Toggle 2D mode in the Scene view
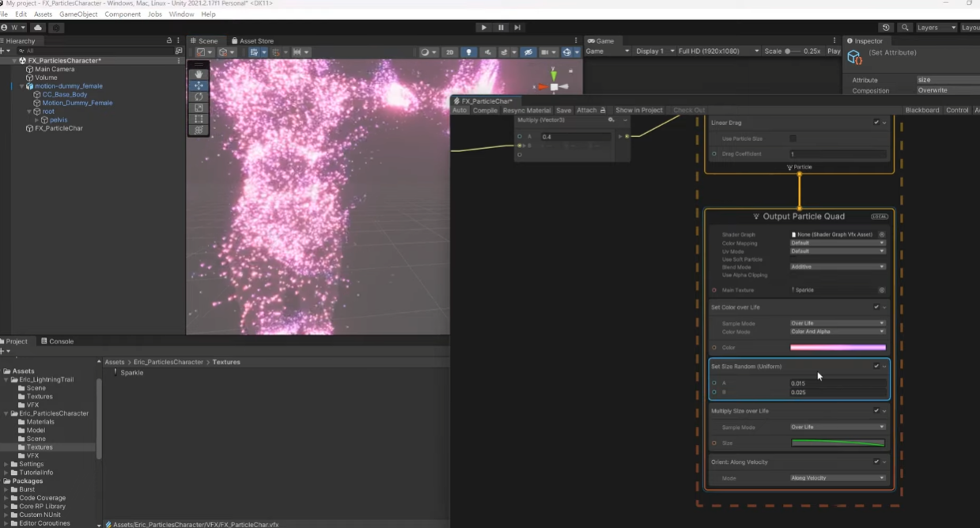 449,51
